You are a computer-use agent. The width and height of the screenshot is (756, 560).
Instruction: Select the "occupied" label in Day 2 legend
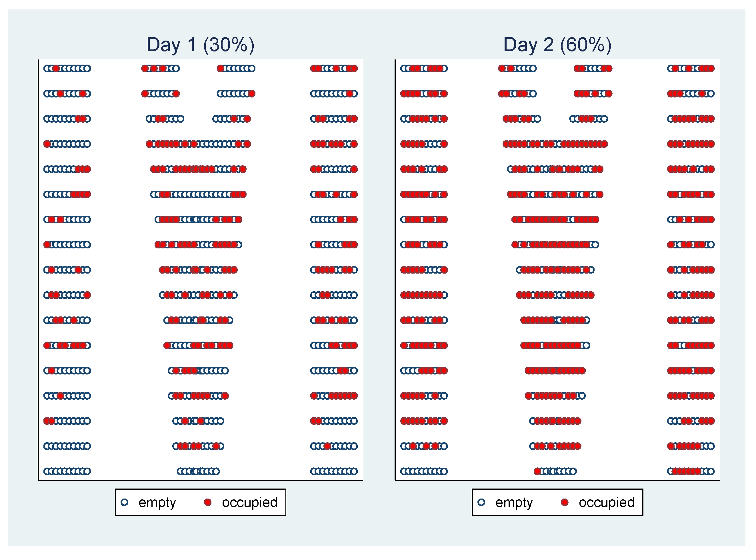pos(606,502)
